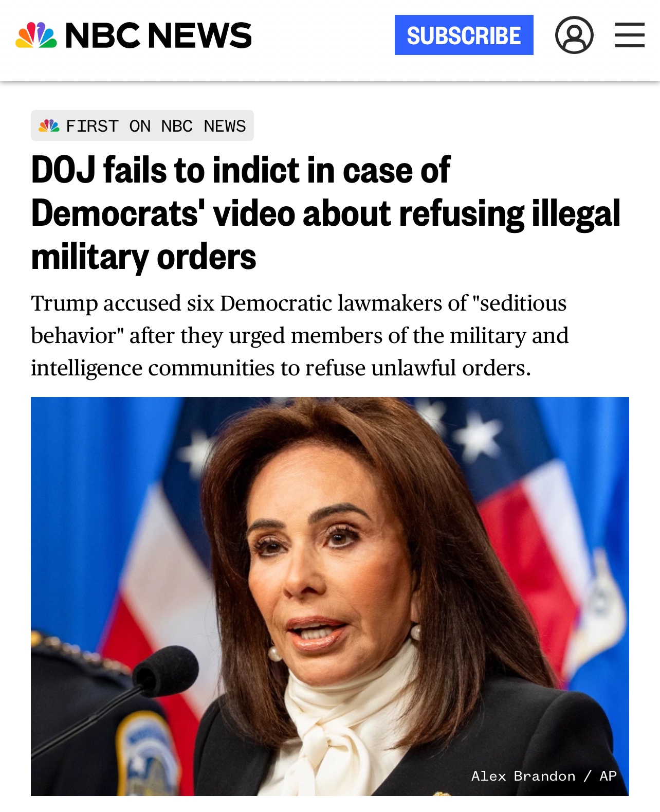
Task: Open the DOJ fails to indict headline
Action: point(325,213)
